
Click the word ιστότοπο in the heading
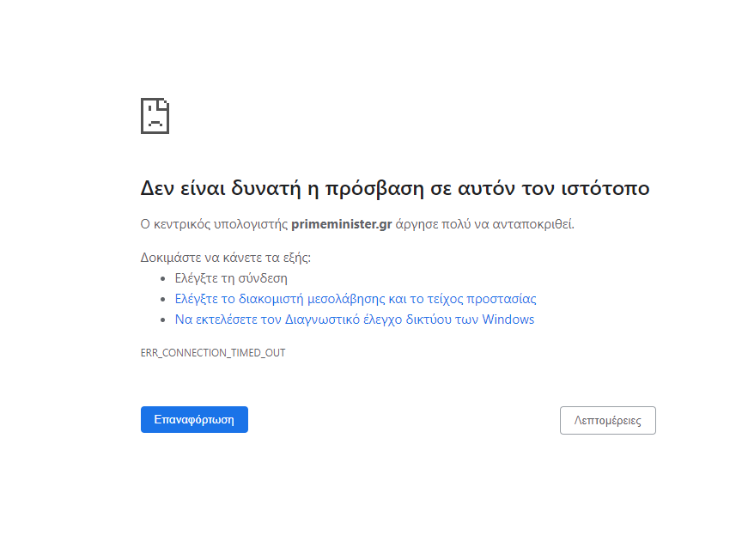pyautogui.click(x=606, y=189)
